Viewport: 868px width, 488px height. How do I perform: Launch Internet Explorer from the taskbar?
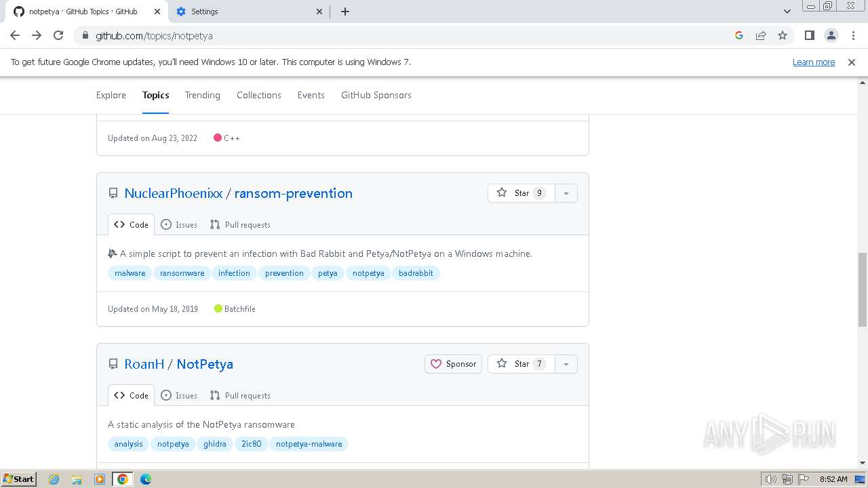coord(54,479)
